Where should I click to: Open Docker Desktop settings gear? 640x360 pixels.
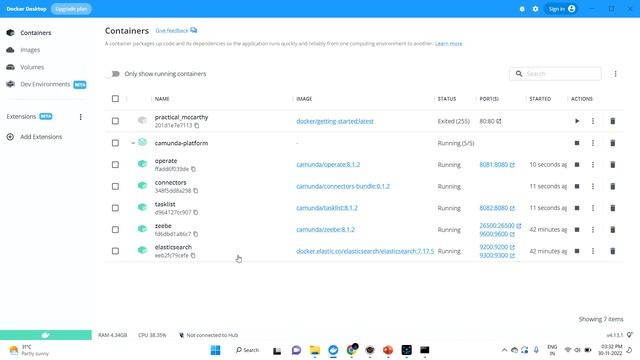(536, 9)
